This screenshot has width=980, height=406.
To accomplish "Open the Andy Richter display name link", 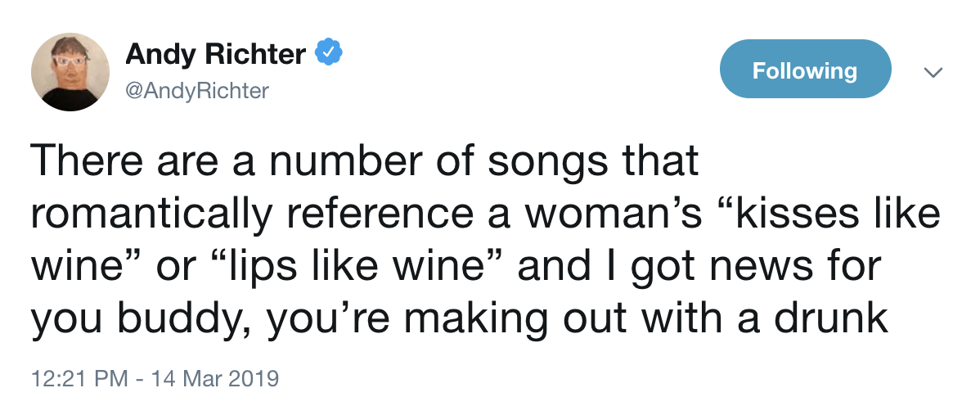I will 215,55.
